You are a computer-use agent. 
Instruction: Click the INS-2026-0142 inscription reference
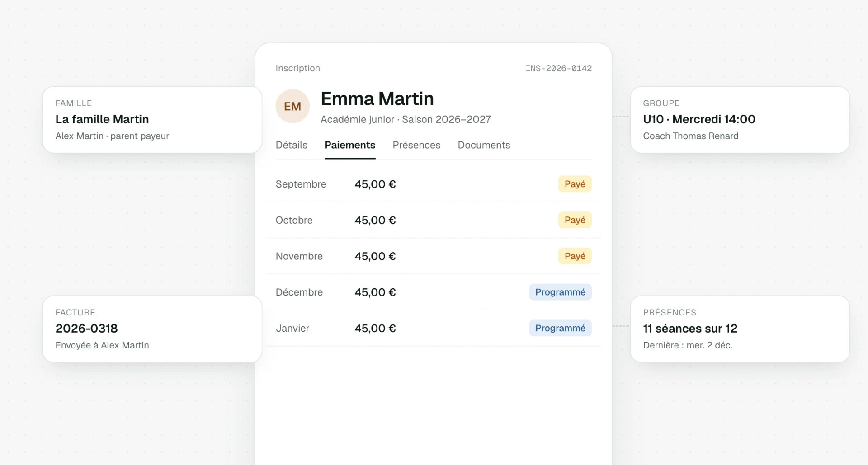[558, 68]
